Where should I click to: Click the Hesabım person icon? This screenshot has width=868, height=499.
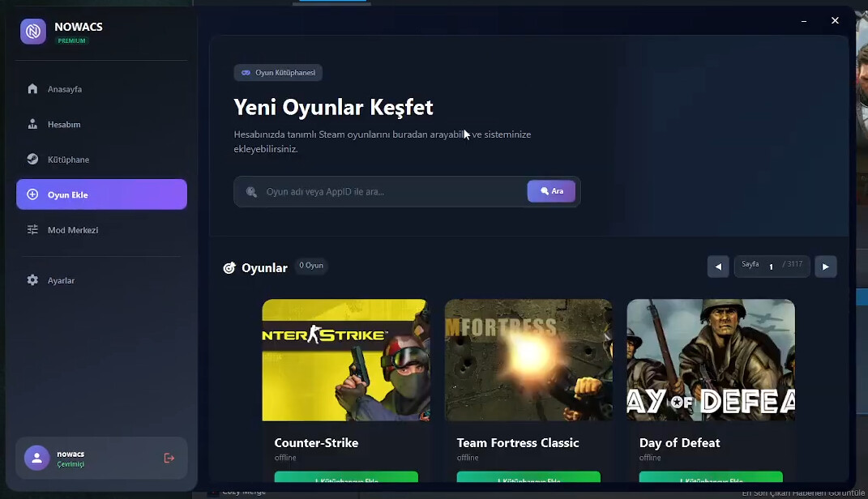[32, 124]
